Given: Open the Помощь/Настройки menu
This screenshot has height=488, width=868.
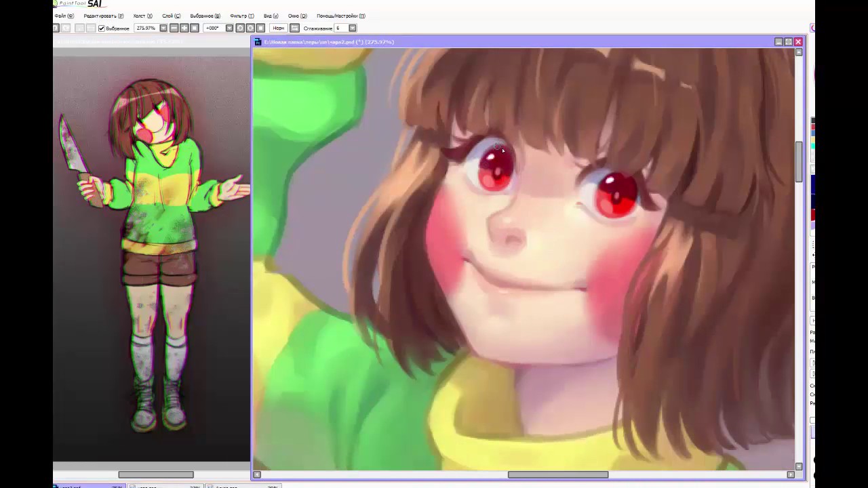Looking at the screenshot, I should click(x=341, y=16).
